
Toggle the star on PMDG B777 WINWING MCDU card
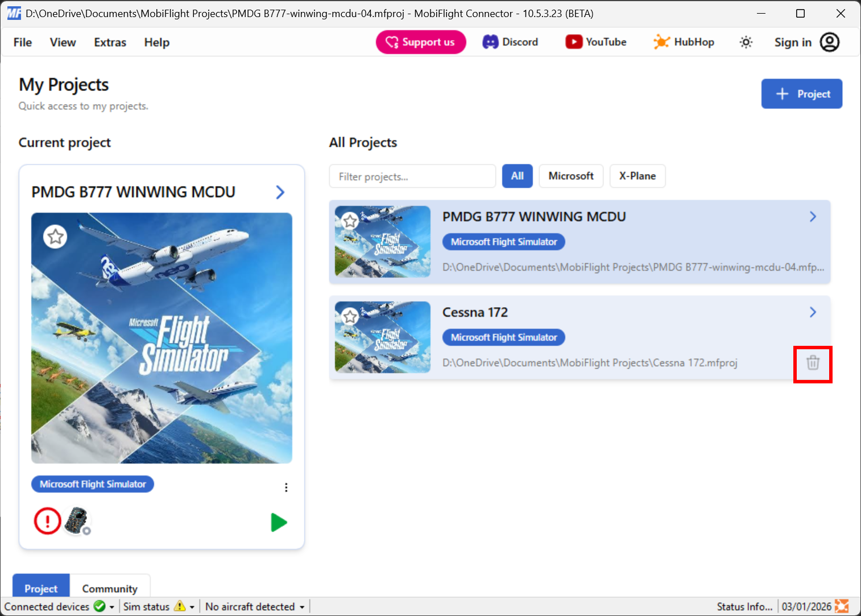[350, 220]
